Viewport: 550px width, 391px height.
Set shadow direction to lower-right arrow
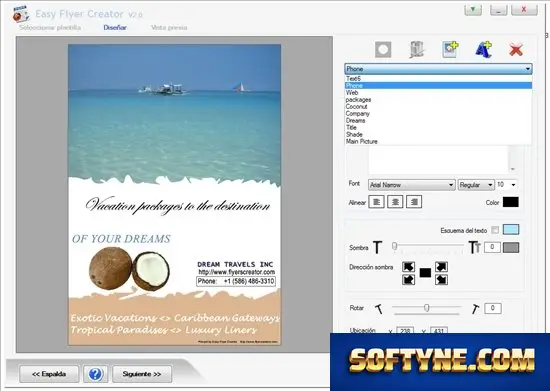click(441, 280)
